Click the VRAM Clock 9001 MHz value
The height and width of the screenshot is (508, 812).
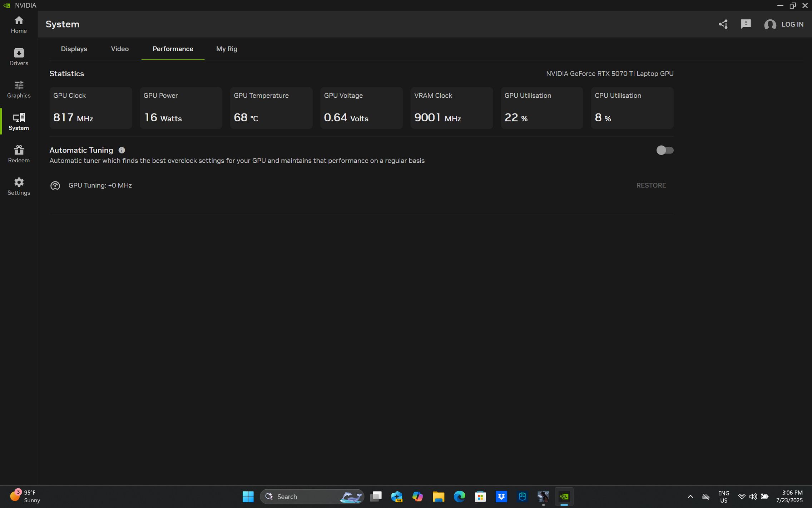pyautogui.click(x=437, y=117)
